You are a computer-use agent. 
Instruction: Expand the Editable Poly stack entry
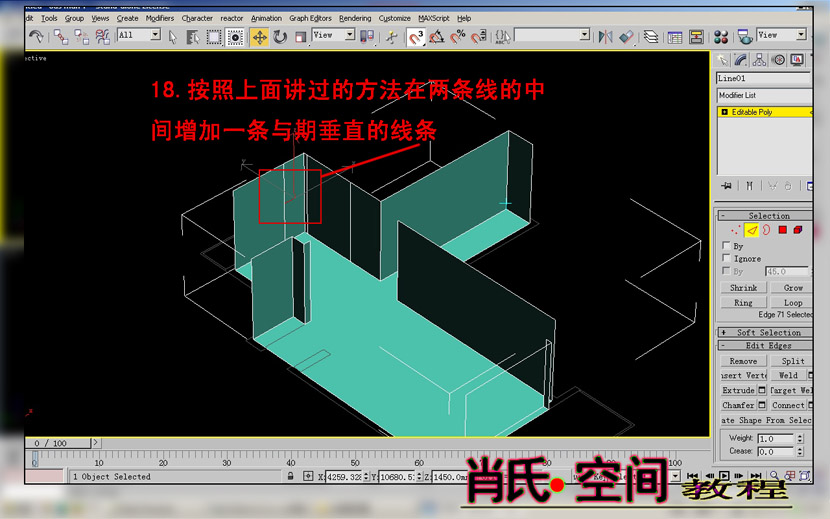(724, 112)
